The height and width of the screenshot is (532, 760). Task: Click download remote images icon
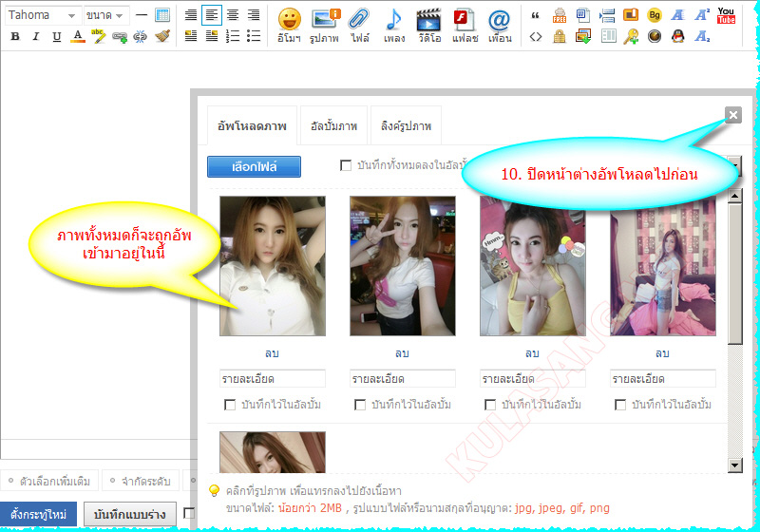583,36
